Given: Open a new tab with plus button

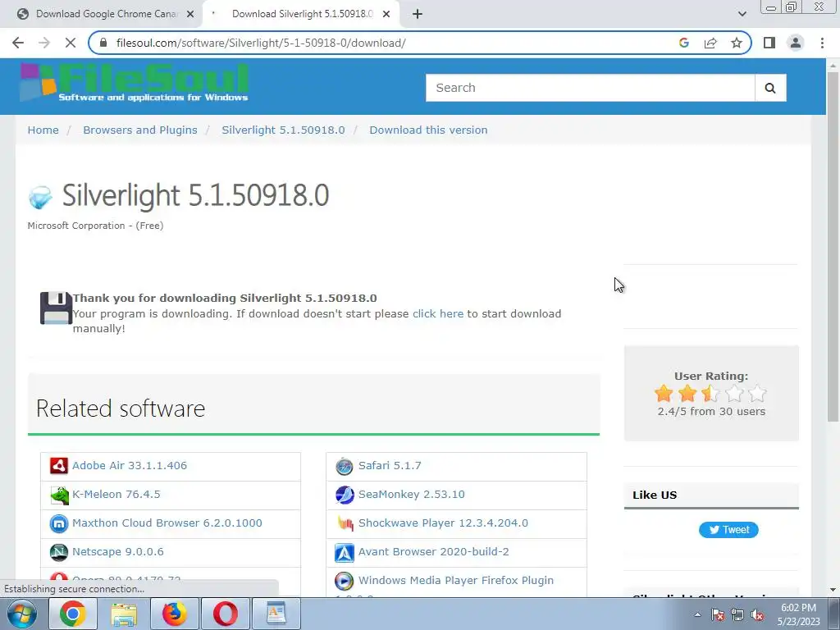Looking at the screenshot, I should (x=418, y=14).
